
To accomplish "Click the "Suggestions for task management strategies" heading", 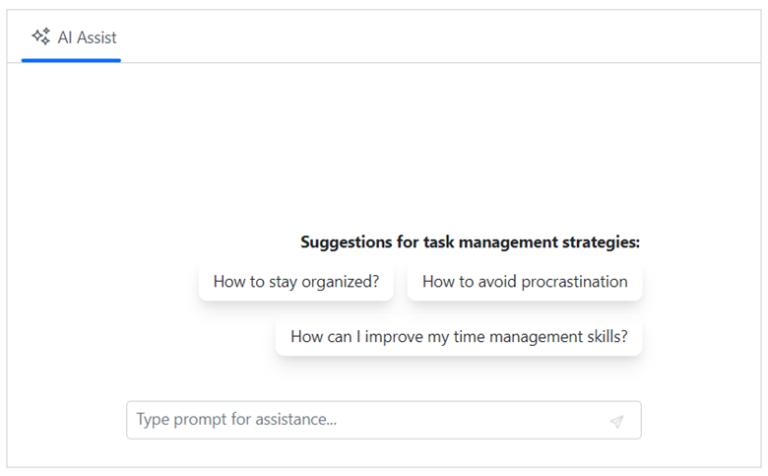I will [470, 242].
